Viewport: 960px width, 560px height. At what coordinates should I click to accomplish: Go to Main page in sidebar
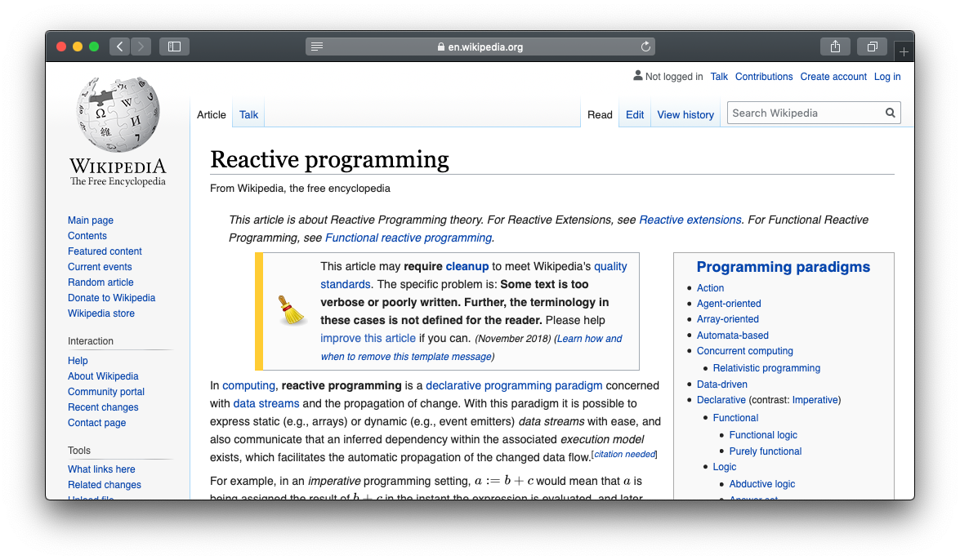[x=91, y=220]
